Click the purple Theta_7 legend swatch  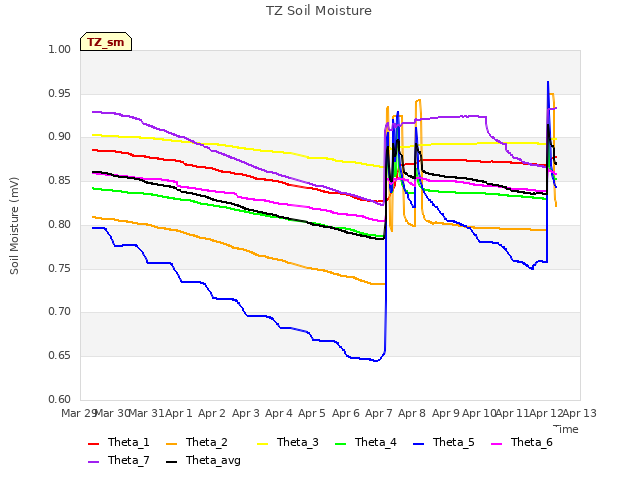(x=93, y=462)
